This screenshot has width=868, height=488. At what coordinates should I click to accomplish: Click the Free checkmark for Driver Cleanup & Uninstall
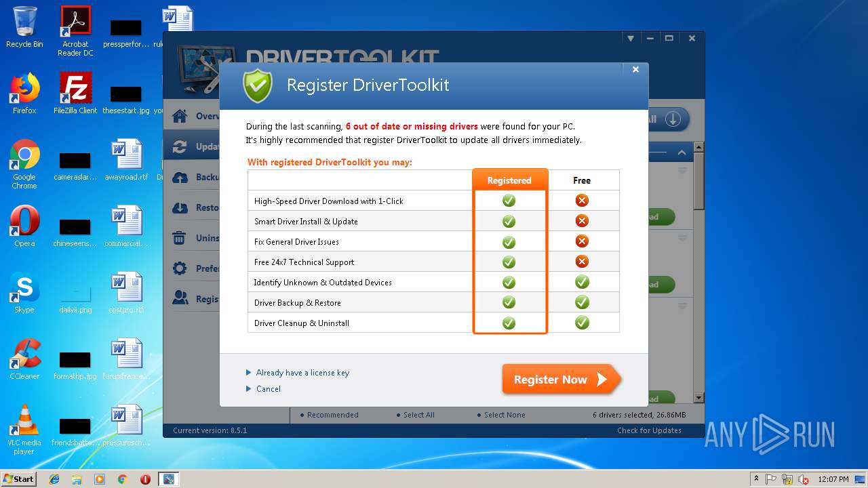point(582,323)
